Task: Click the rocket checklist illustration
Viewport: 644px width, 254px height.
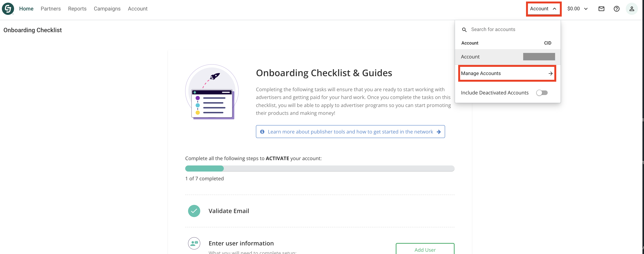Action: click(212, 92)
